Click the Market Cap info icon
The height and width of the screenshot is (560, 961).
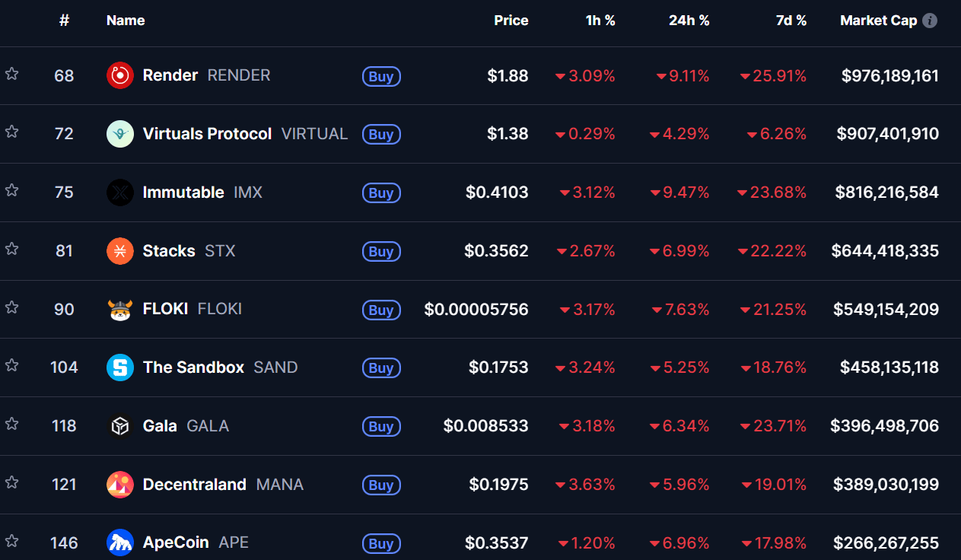[930, 21]
